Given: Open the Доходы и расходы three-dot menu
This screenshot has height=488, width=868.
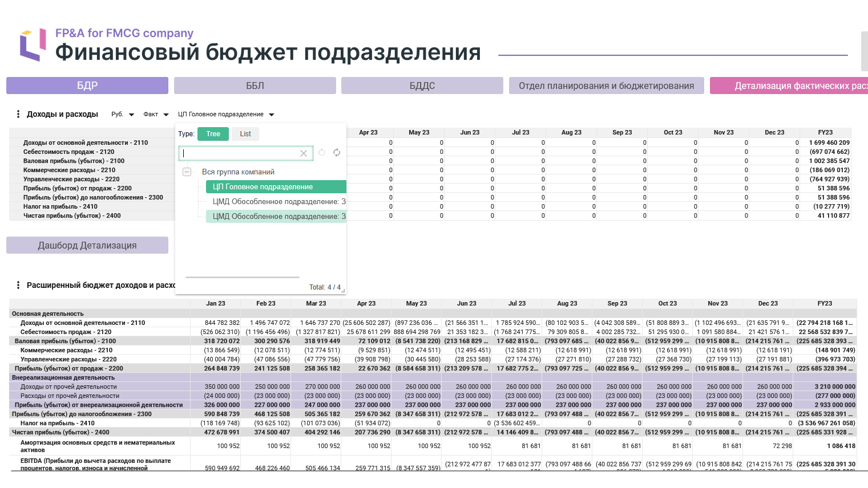Looking at the screenshot, I should pos(18,114).
